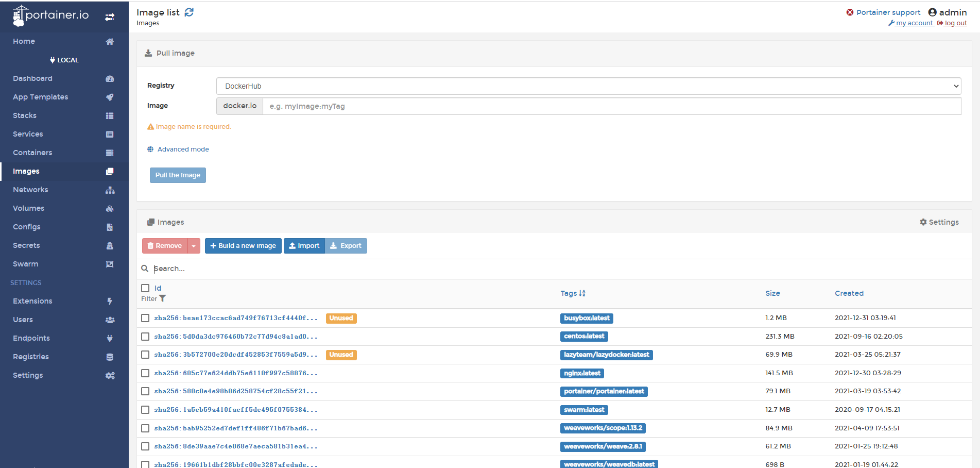Click the Stacks grid icon

coord(110,116)
